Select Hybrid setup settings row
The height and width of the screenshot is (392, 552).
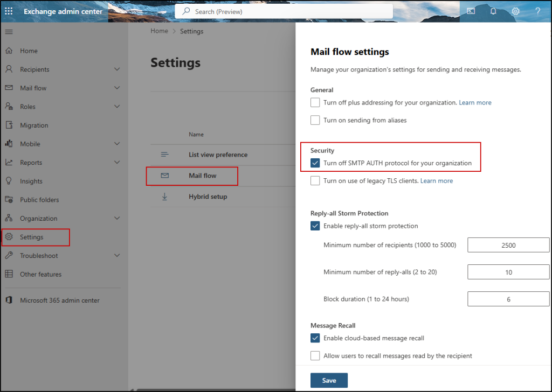[208, 197]
